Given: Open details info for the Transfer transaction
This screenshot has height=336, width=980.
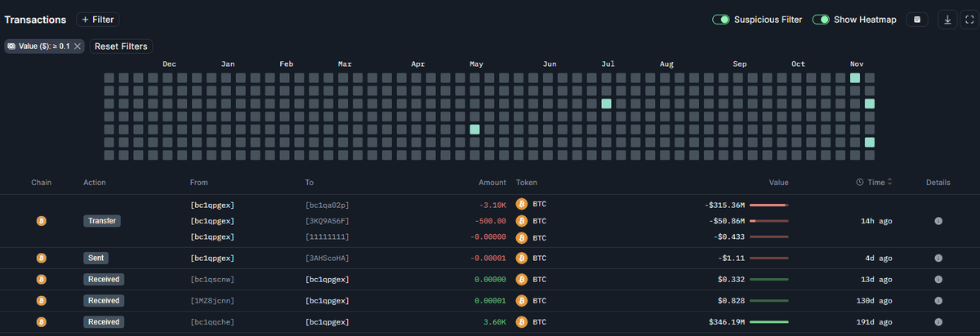Looking at the screenshot, I should point(938,221).
